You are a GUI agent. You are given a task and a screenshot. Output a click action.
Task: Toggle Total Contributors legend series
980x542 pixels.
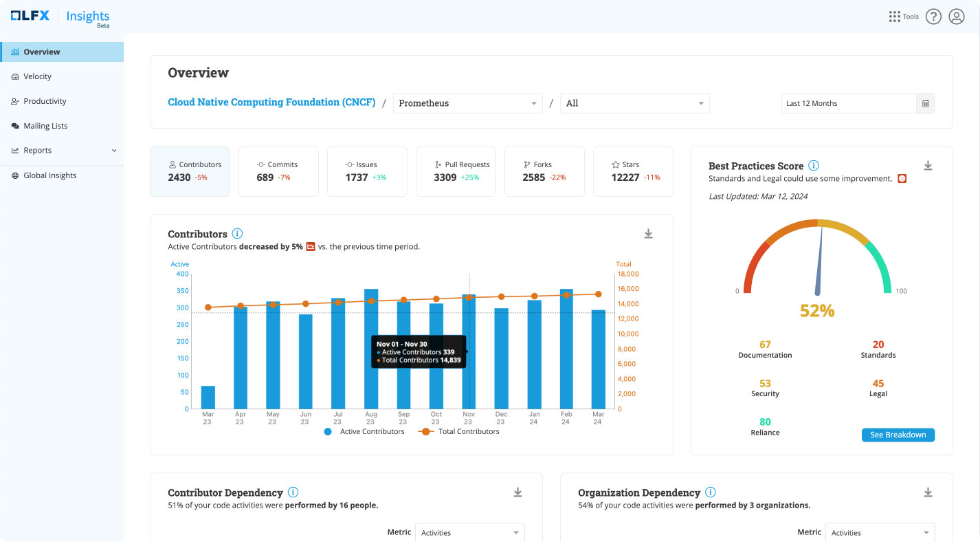click(x=459, y=431)
